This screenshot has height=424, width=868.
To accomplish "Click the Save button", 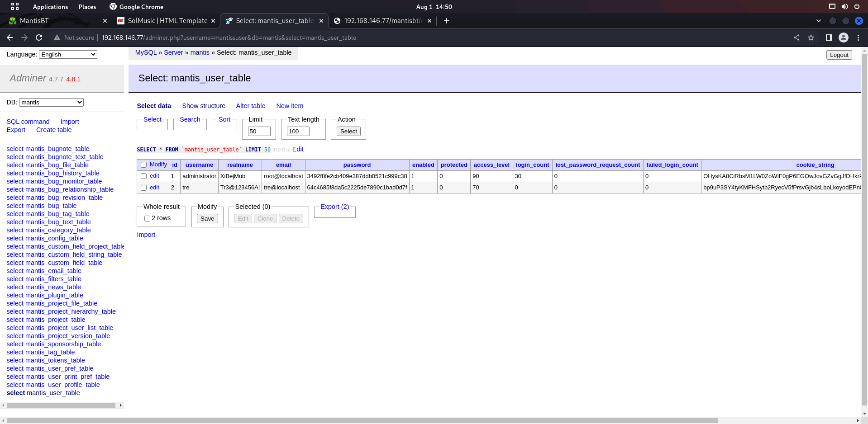I will [x=207, y=218].
